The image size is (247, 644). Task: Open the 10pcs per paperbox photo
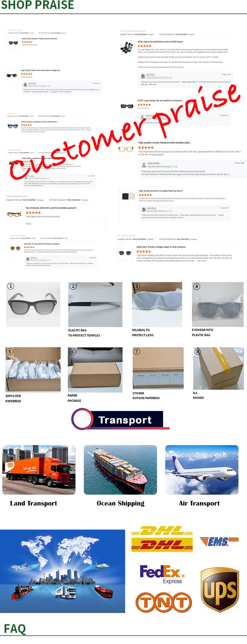[33, 369]
